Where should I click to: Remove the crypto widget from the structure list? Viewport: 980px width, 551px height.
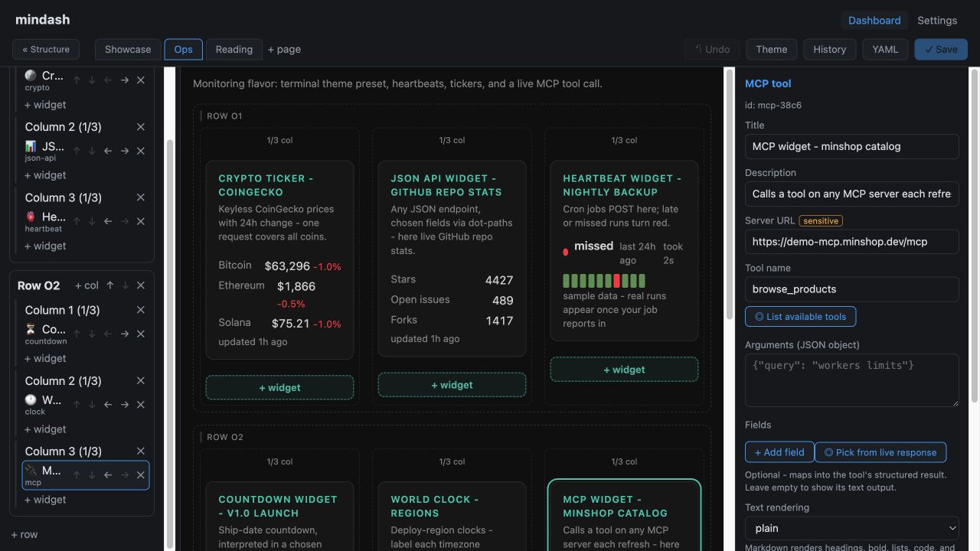[x=141, y=80]
